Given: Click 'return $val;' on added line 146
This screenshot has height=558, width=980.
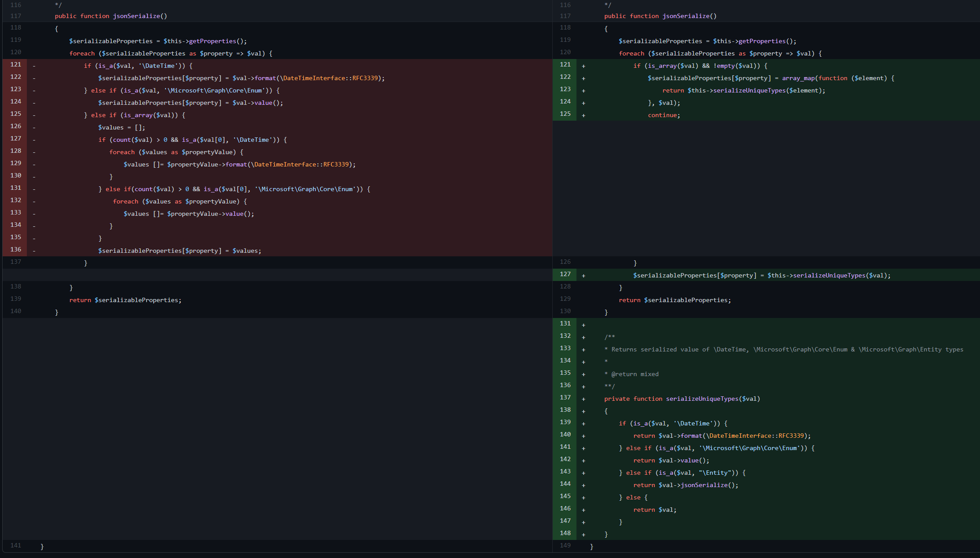Looking at the screenshot, I should click(654, 510).
